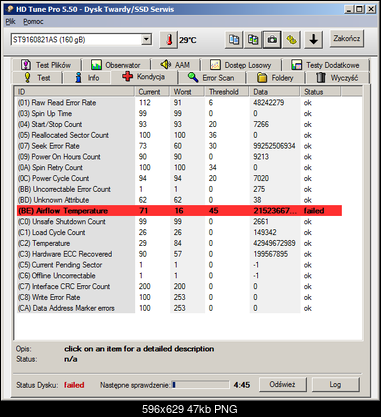Image resolution: width=381 pixels, height=417 pixels.
Task: Switch to the Test Plików tab
Action: coord(46,65)
